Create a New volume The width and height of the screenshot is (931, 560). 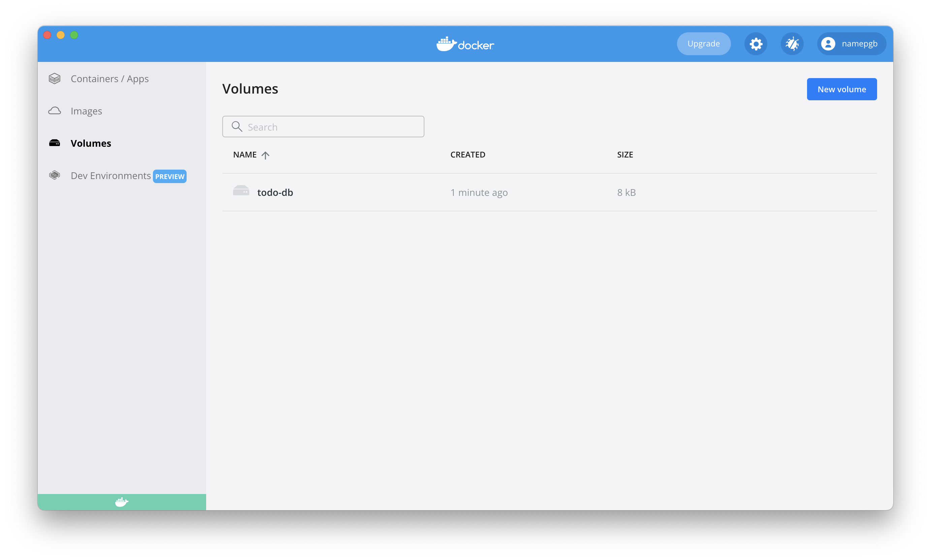point(841,90)
